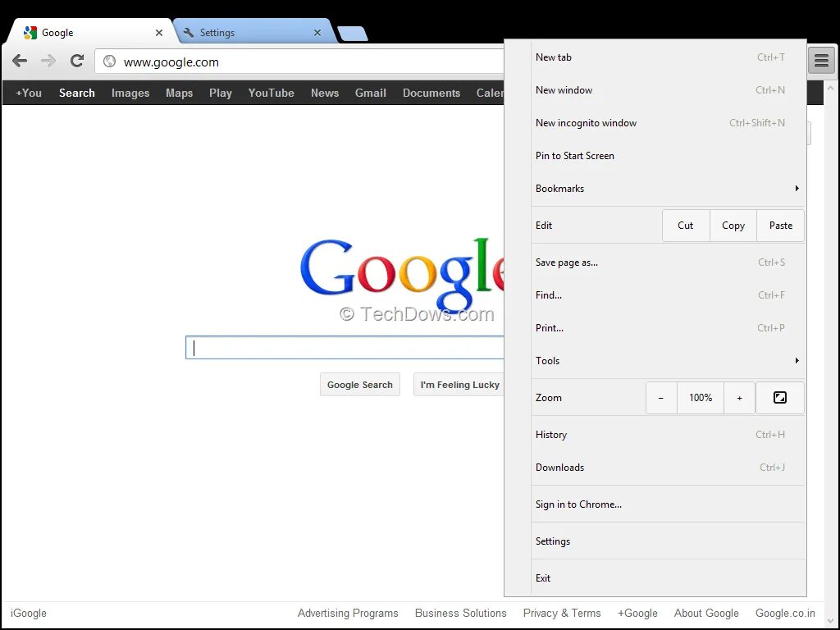Select Pin to Start Screen

[x=668, y=155]
